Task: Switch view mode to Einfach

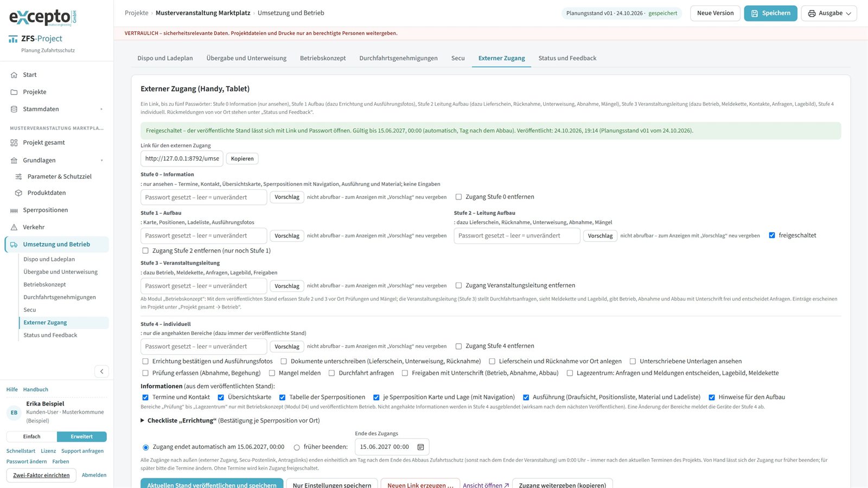Action: 31,436
